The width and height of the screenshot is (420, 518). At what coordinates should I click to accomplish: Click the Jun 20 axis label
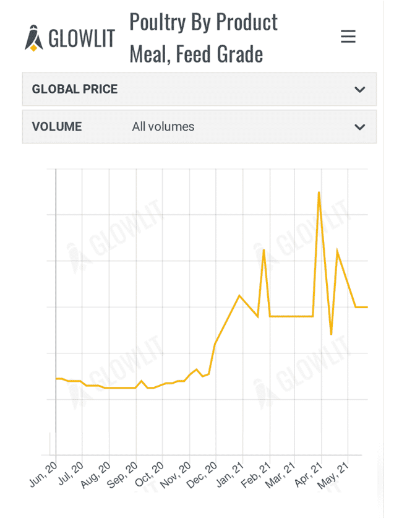coord(43,472)
